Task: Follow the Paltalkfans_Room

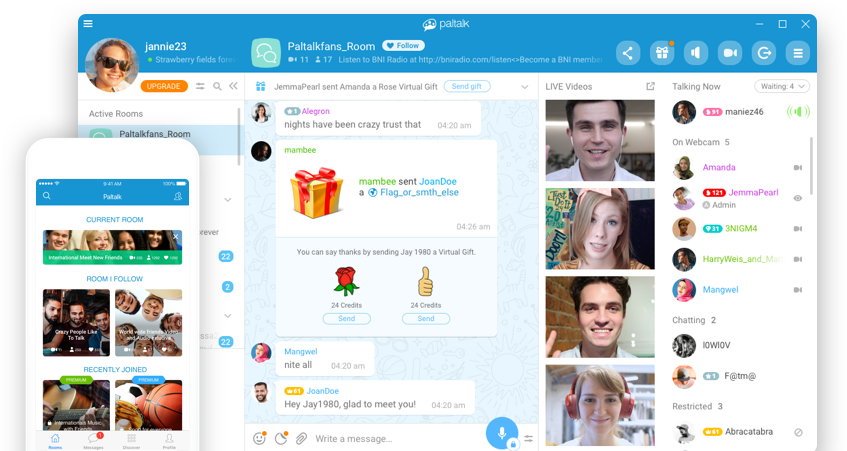Action: pos(403,46)
